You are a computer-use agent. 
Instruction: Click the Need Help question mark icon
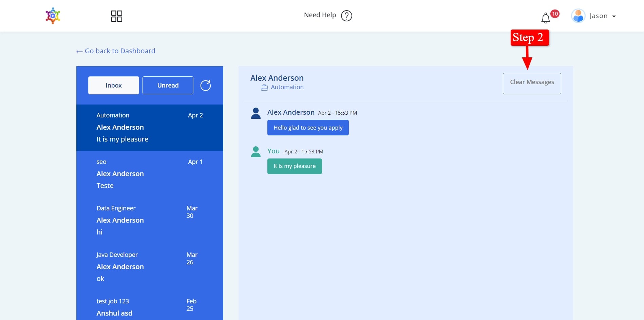tap(346, 16)
